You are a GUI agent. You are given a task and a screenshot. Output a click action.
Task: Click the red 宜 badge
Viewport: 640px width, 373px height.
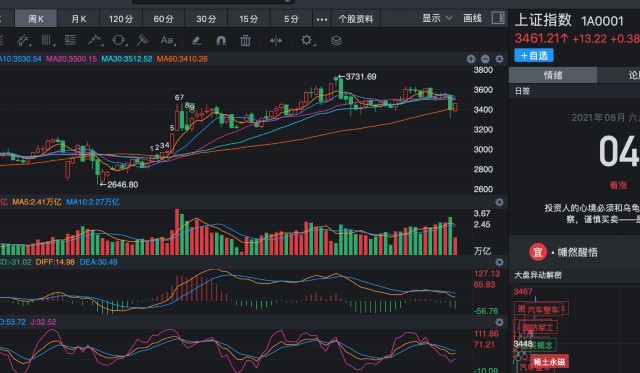point(538,252)
